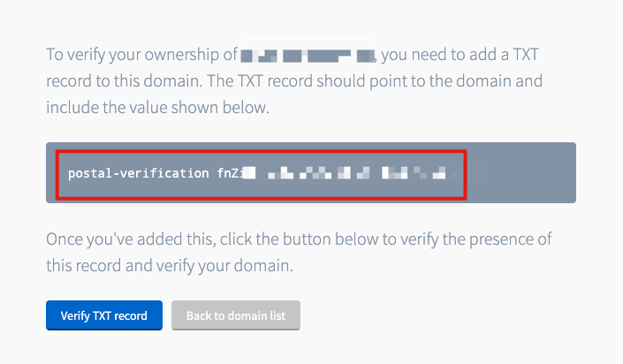Click the Verify TXT record button

coord(104,315)
